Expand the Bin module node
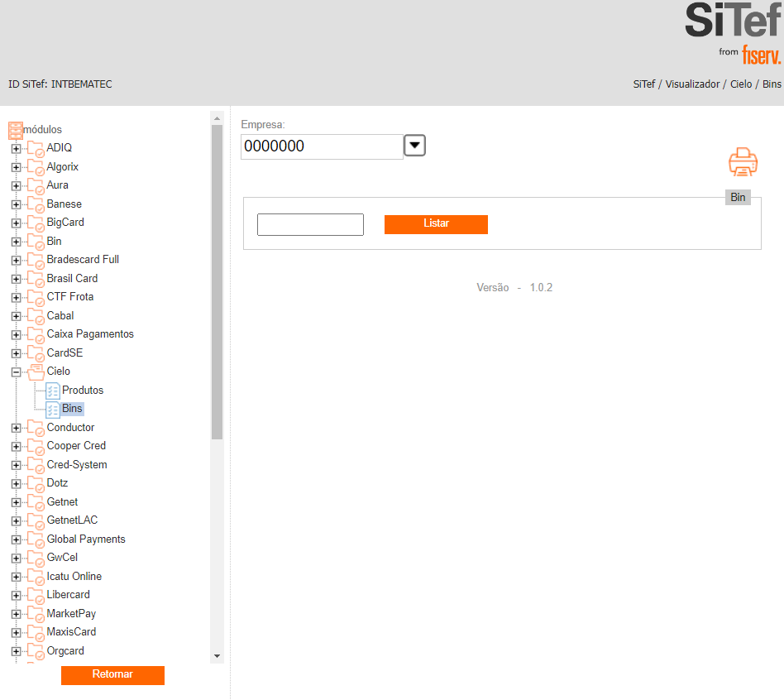 pyautogui.click(x=16, y=242)
